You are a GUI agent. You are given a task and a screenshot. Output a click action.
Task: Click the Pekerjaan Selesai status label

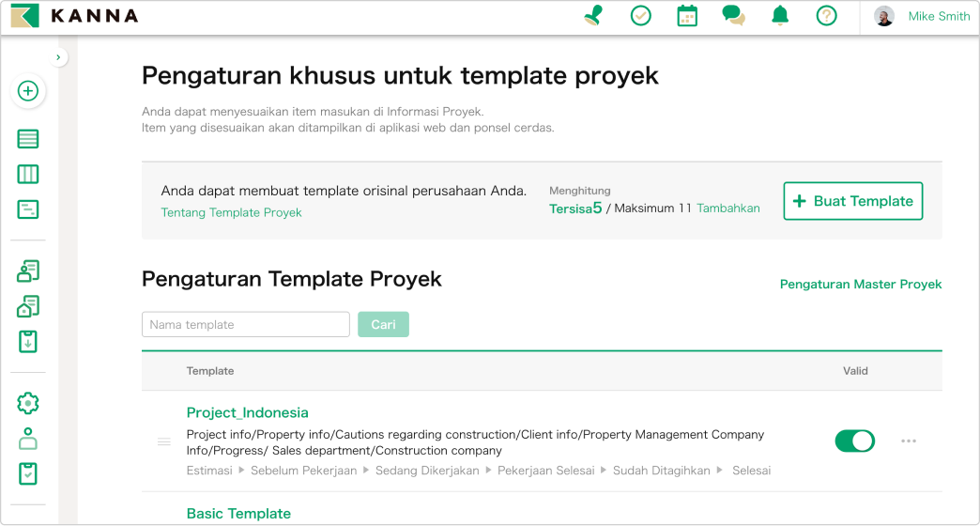[545, 471]
